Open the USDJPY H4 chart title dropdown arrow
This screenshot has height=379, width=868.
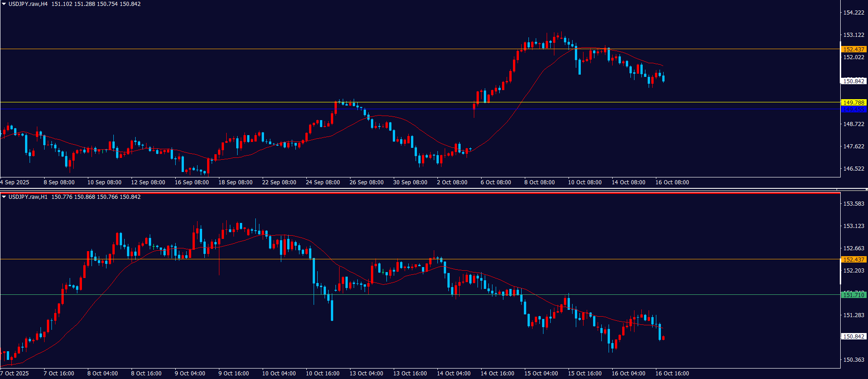tap(4, 4)
